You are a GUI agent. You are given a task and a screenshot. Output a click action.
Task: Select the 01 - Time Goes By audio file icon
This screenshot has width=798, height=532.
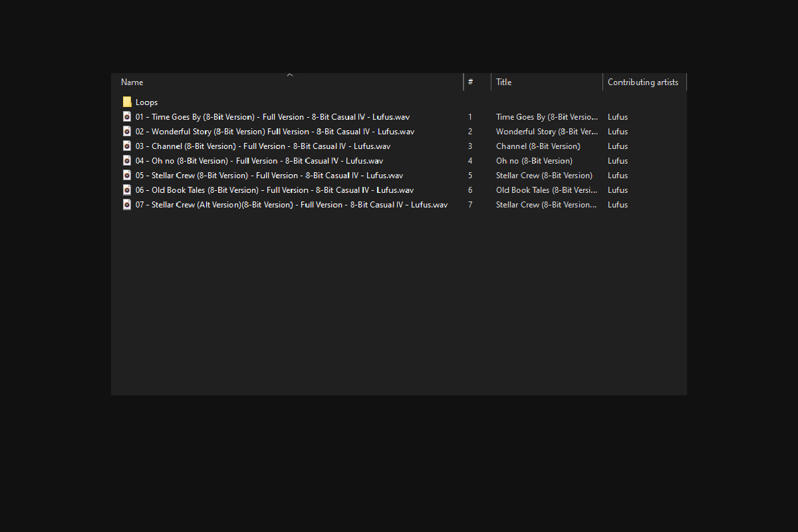point(127,116)
